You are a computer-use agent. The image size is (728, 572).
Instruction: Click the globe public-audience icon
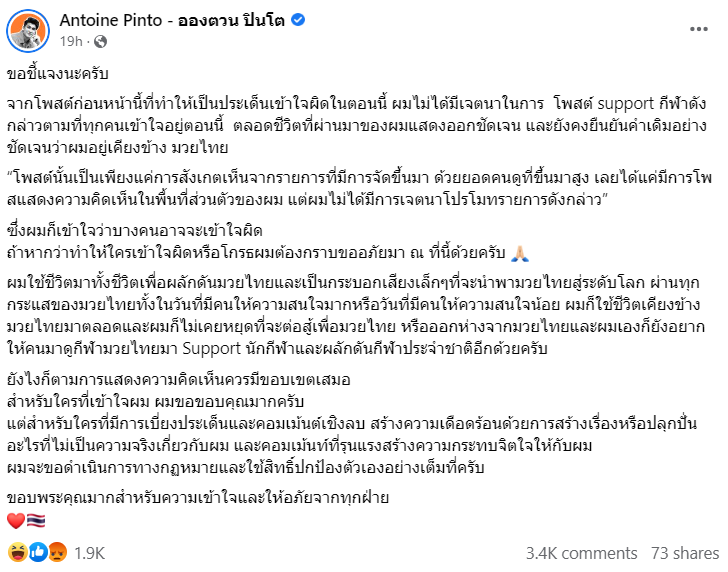[97, 43]
